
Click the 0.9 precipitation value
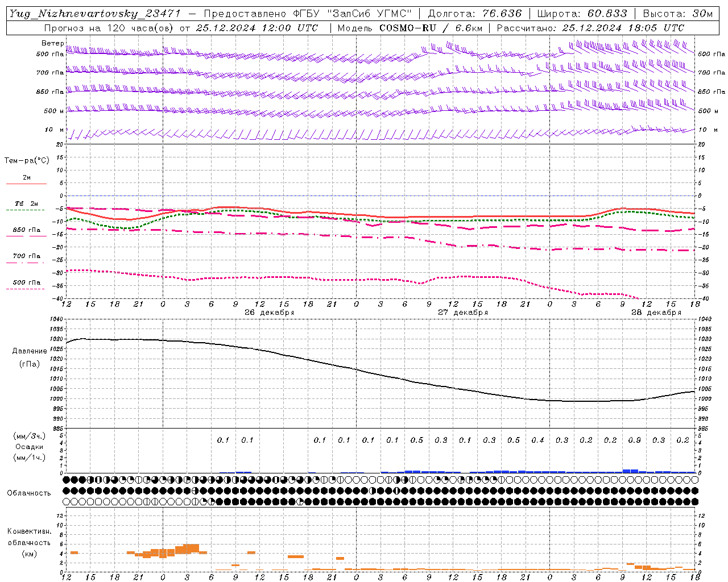pyautogui.click(x=634, y=440)
